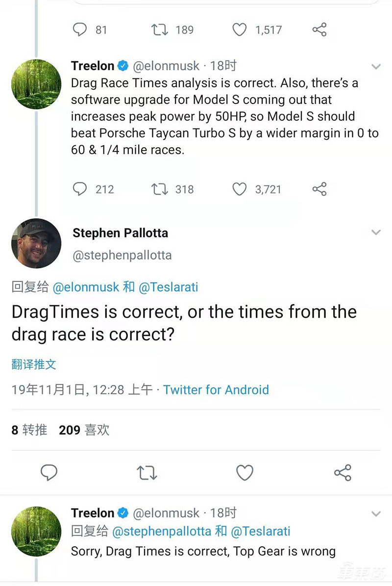Open the Twitter for Android source link
Viewport: 392px width, 586px height.
click(x=216, y=390)
